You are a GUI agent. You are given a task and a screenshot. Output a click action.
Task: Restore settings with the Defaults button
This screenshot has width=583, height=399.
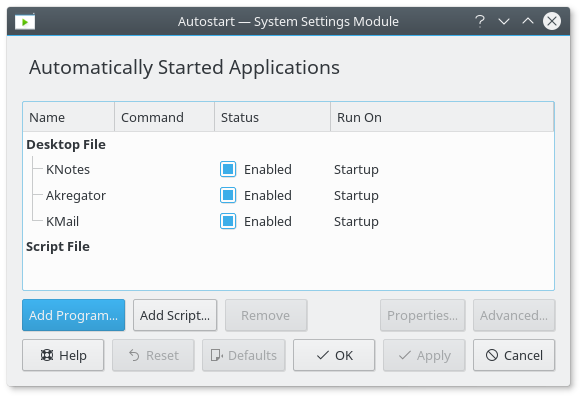point(244,355)
